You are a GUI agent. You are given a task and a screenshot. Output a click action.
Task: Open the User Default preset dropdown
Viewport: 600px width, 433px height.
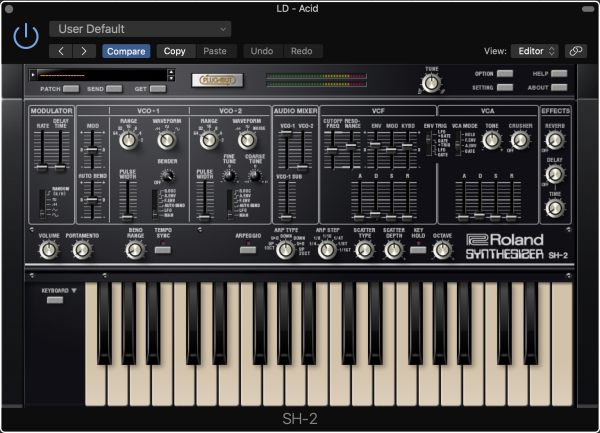(139, 29)
